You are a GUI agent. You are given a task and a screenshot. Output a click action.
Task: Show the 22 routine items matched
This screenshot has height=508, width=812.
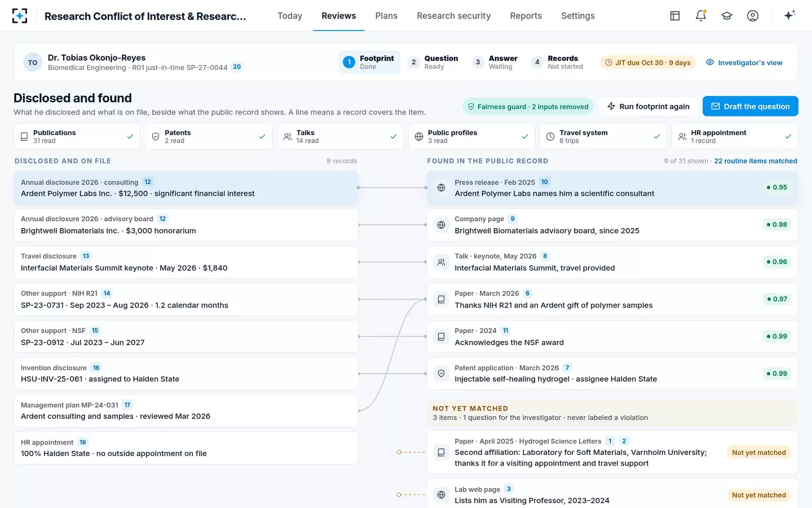point(756,161)
